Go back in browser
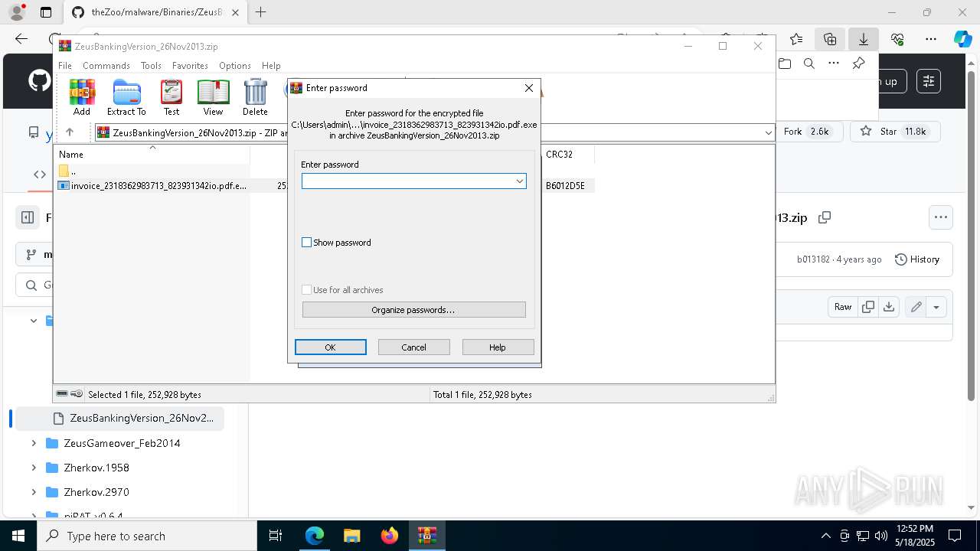The height and width of the screenshot is (551, 980). tap(21, 39)
